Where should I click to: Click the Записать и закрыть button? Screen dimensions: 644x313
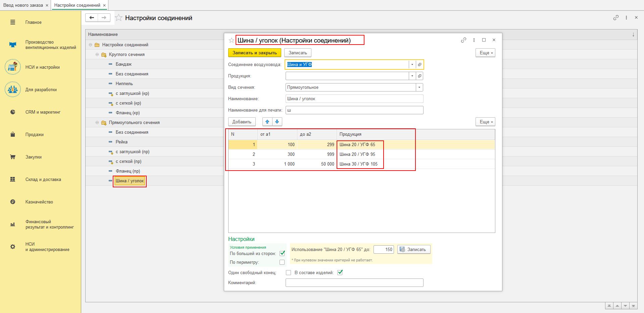click(254, 53)
